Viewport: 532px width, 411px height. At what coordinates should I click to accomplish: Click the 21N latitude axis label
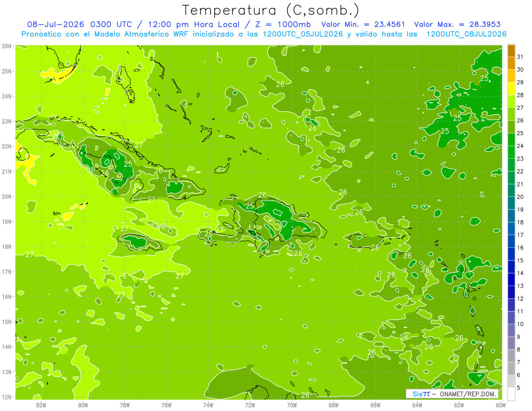click(7, 171)
